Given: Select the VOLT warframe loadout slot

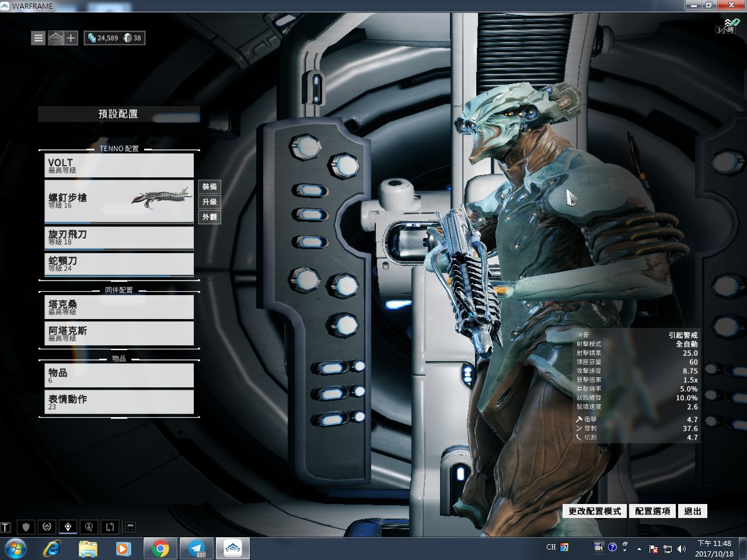Looking at the screenshot, I should click(x=119, y=166).
